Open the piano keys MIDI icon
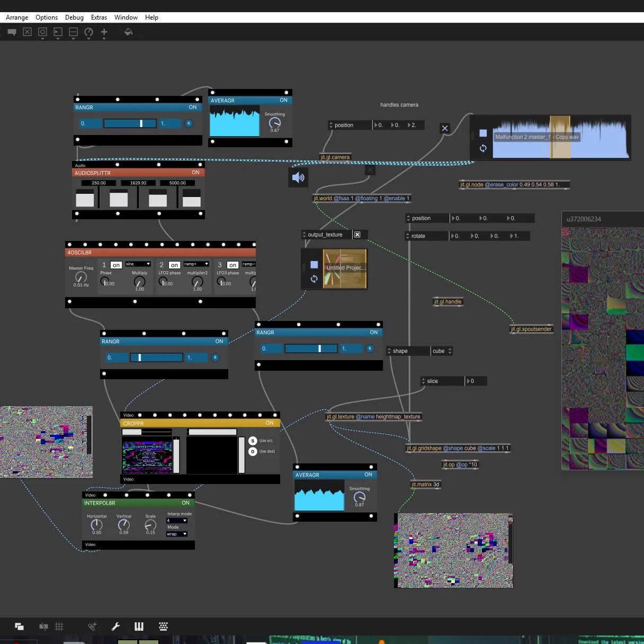 coord(139,627)
